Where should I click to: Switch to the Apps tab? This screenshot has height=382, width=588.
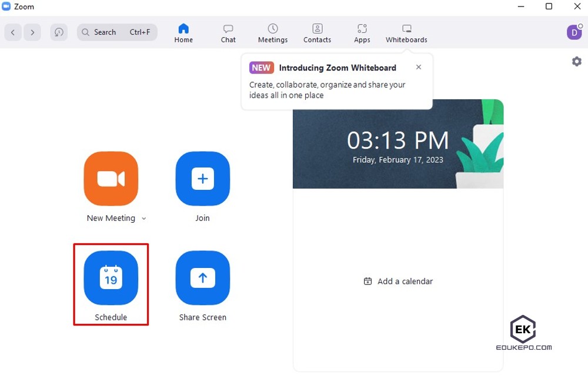pyautogui.click(x=362, y=32)
